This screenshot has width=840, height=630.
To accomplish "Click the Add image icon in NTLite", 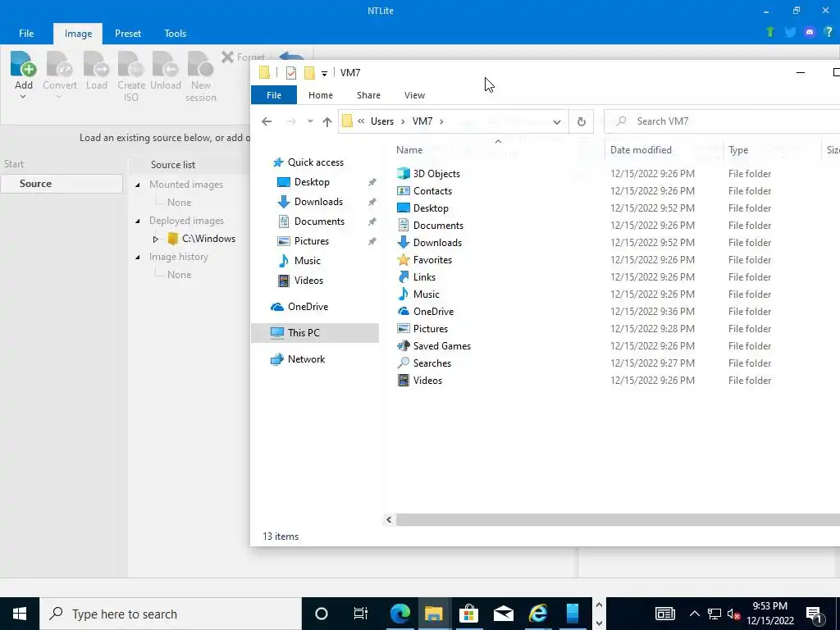I will 23,64.
